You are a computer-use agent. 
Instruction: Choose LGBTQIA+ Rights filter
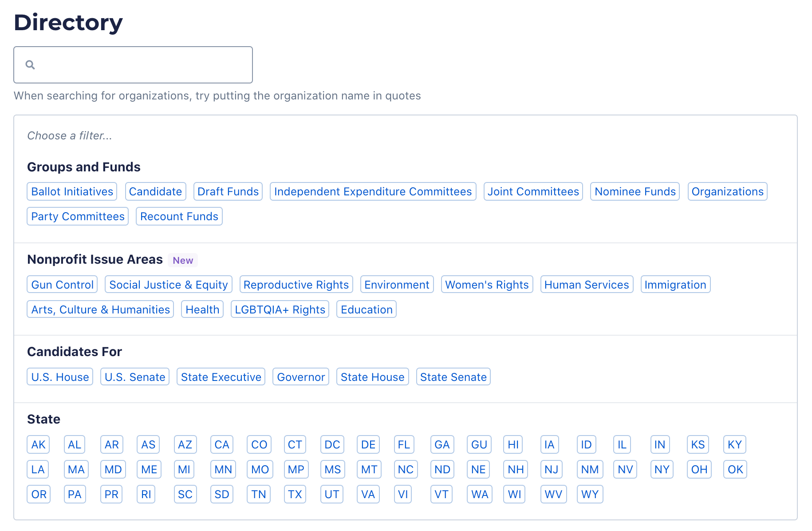[280, 309]
